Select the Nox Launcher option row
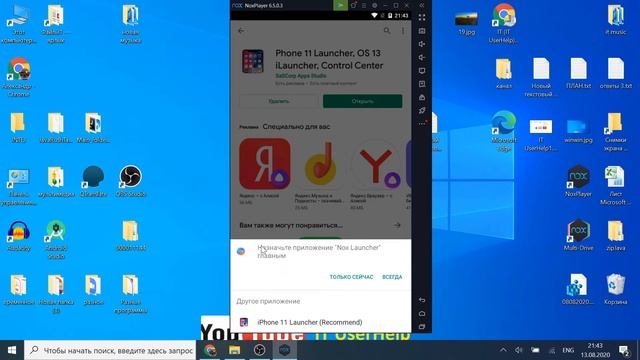 point(321,251)
